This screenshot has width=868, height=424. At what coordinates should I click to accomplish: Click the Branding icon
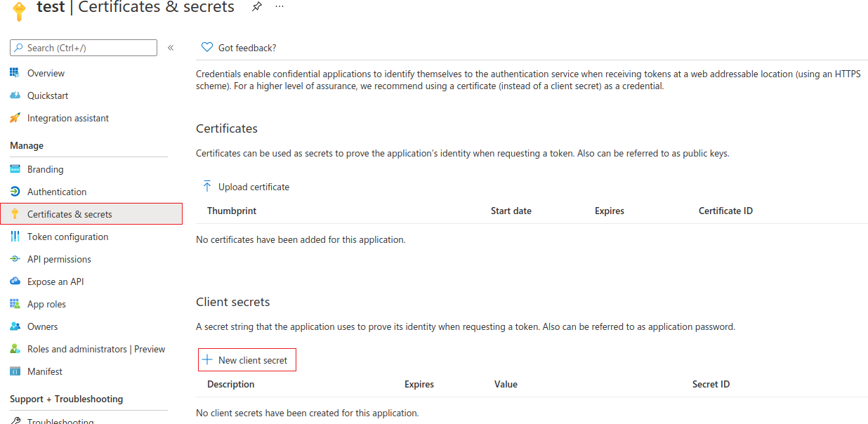tap(15, 169)
